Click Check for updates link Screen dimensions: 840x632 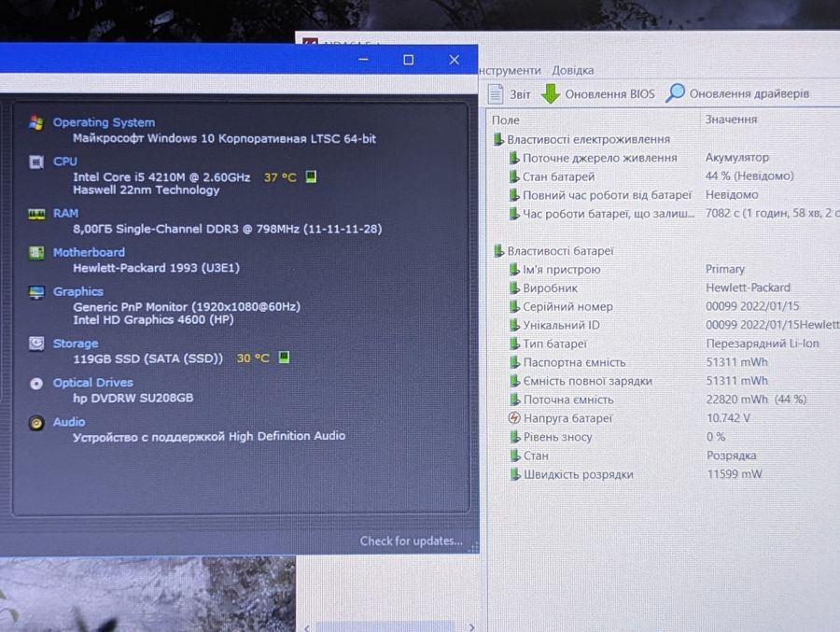(x=411, y=541)
